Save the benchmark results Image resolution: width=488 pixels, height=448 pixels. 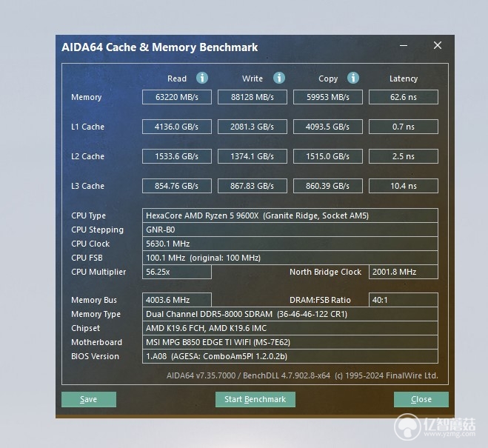[89, 399]
